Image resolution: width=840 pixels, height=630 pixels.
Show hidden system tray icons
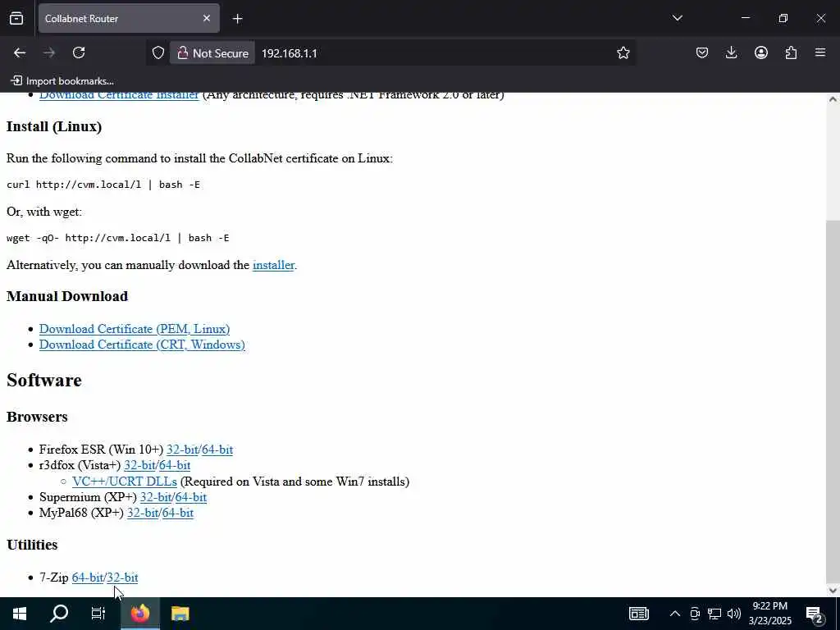pos(675,614)
